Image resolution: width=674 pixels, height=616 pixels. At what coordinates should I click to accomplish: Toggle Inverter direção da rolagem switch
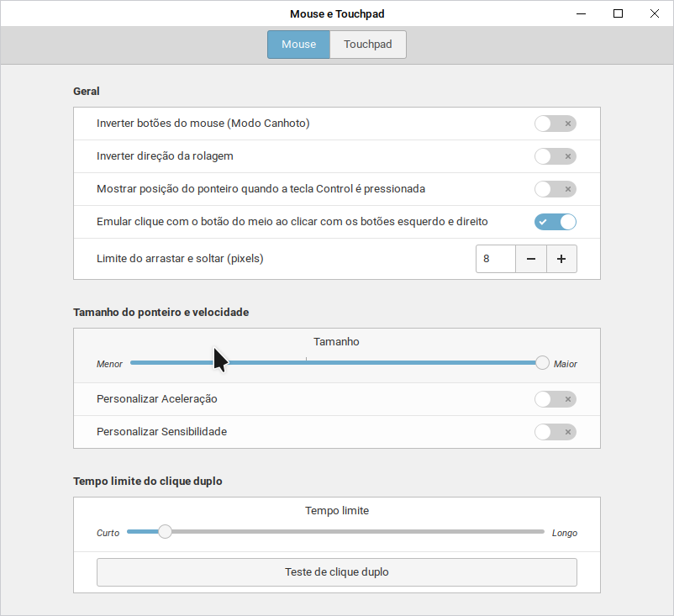[x=556, y=156]
